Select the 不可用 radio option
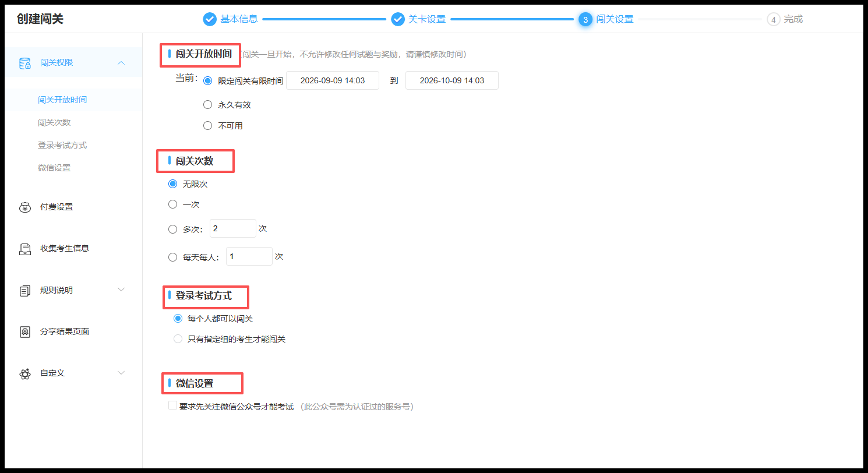 pos(208,125)
